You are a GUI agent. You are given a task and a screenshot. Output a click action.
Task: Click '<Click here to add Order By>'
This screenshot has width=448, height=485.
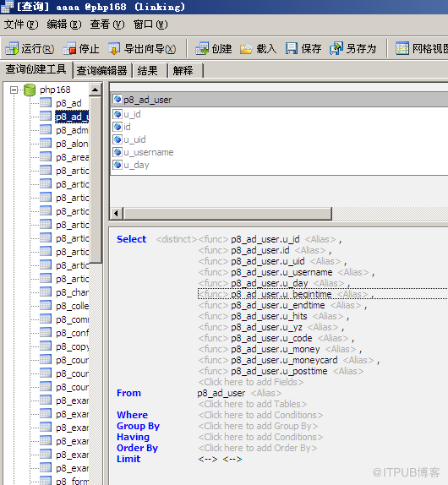258,448
